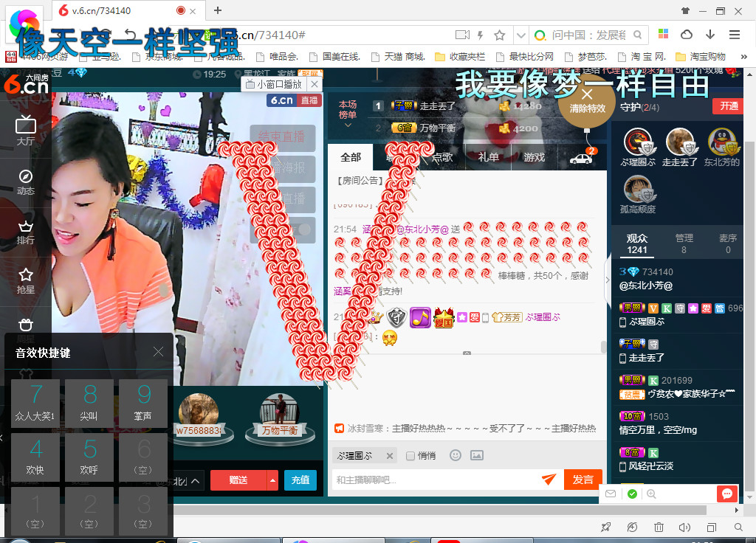Open the car icon tab with badge
756x543 pixels.
coord(582,157)
